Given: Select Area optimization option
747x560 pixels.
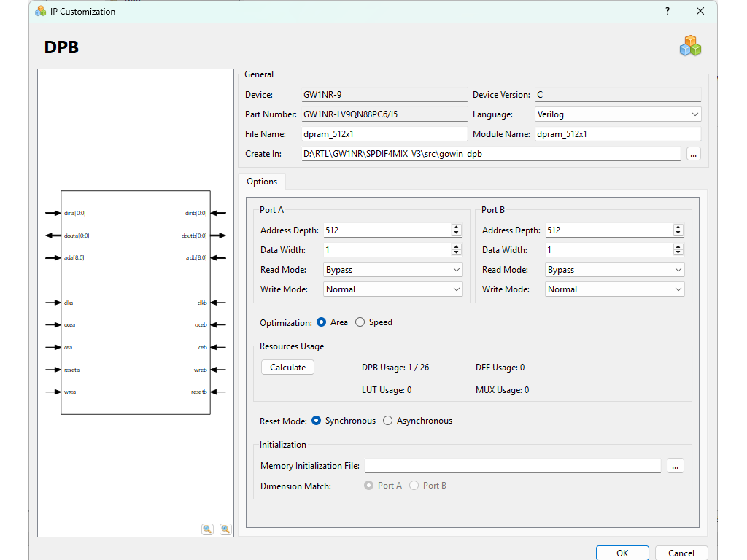Looking at the screenshot, I should coord(322,322).
